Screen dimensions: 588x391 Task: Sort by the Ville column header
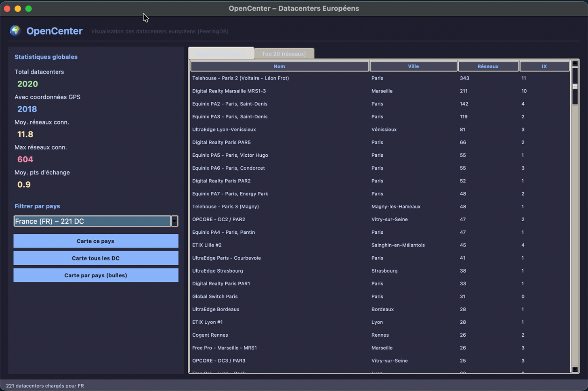click(413, 66)
